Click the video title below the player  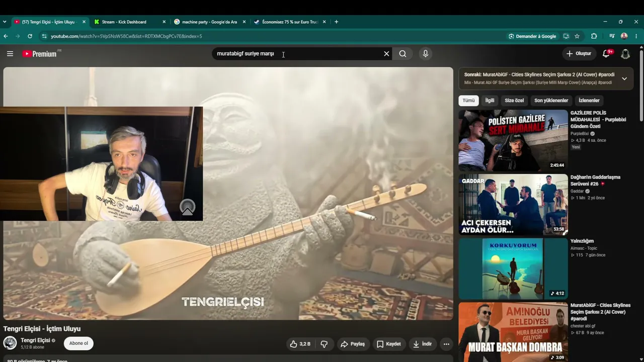click(x=42, y=329)
